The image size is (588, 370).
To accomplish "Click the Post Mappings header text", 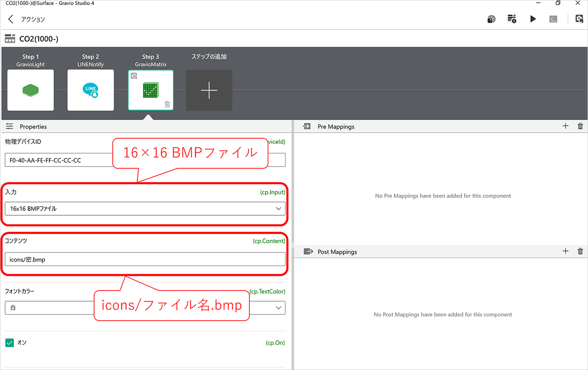I will pos(337,252).
